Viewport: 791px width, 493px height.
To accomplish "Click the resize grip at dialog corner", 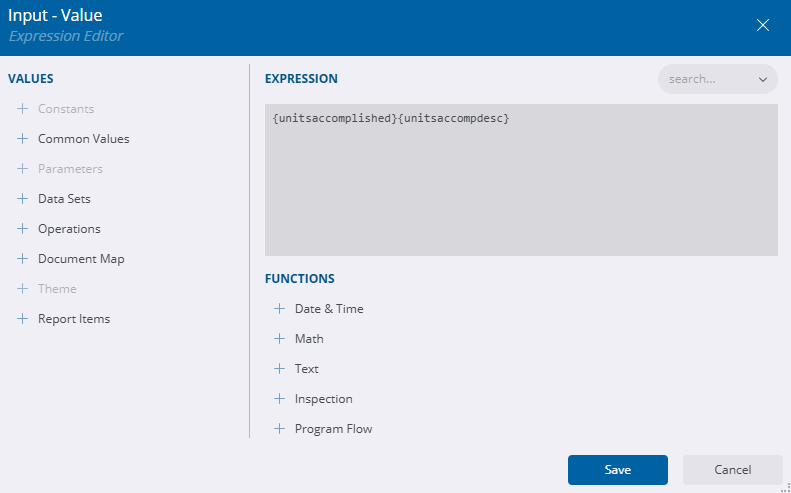I will (785, 487).
